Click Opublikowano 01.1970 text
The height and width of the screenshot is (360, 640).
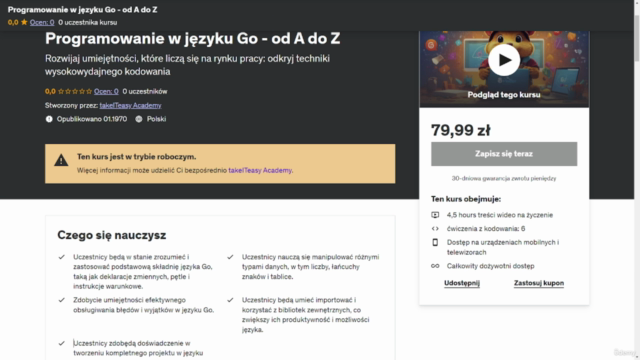click(92, 119)
